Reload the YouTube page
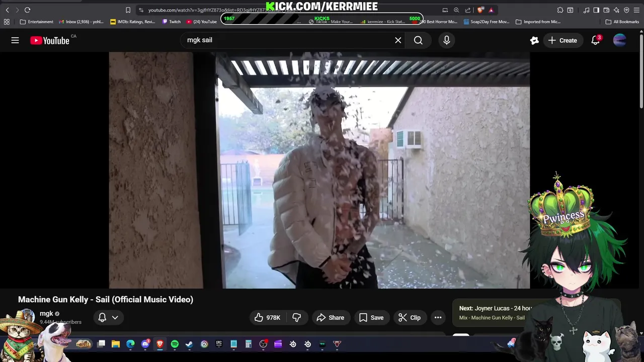644x362 pixels. click(x=28, y=10)
